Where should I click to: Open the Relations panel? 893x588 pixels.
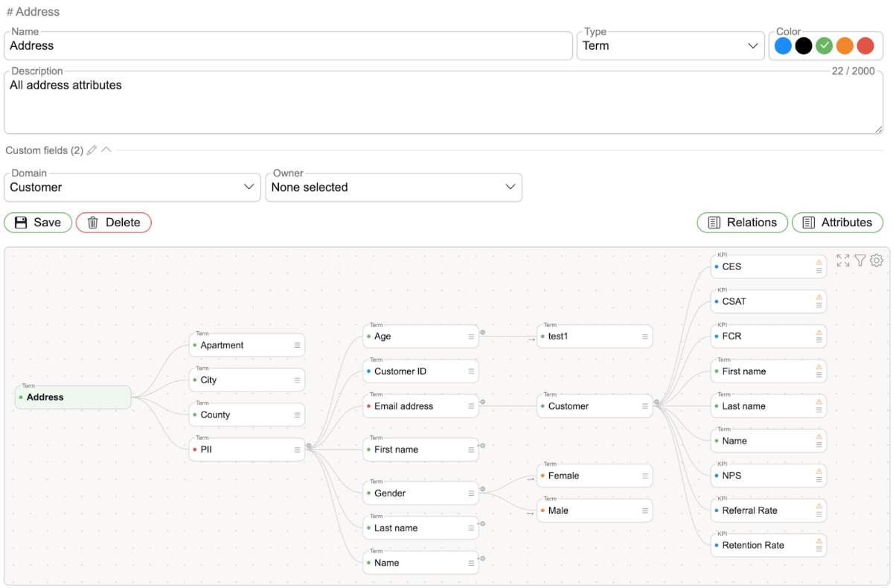742,223
